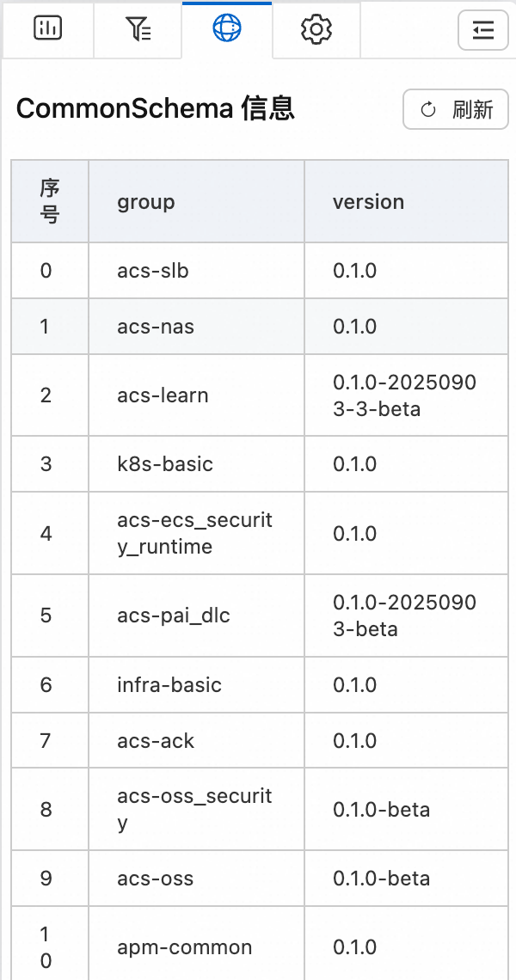Screen dimensions: 516x980
Task: Click the 序号 column header
Action: click(50, 202)
